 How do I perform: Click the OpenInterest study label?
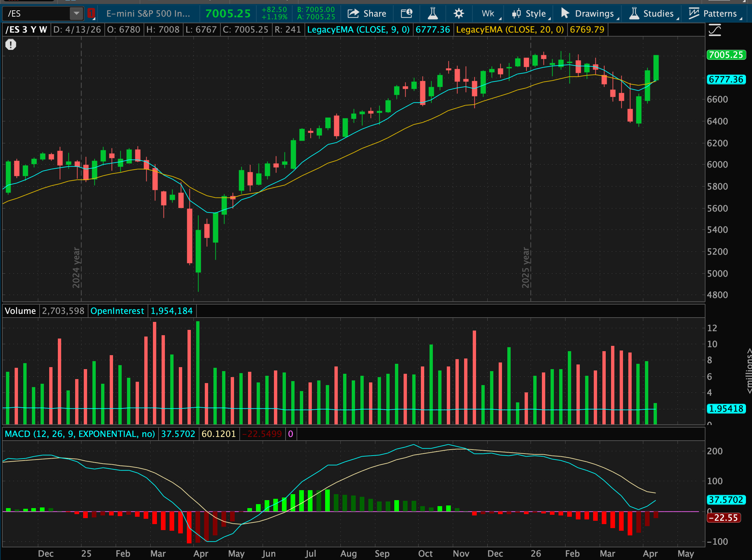click(117, 311)
